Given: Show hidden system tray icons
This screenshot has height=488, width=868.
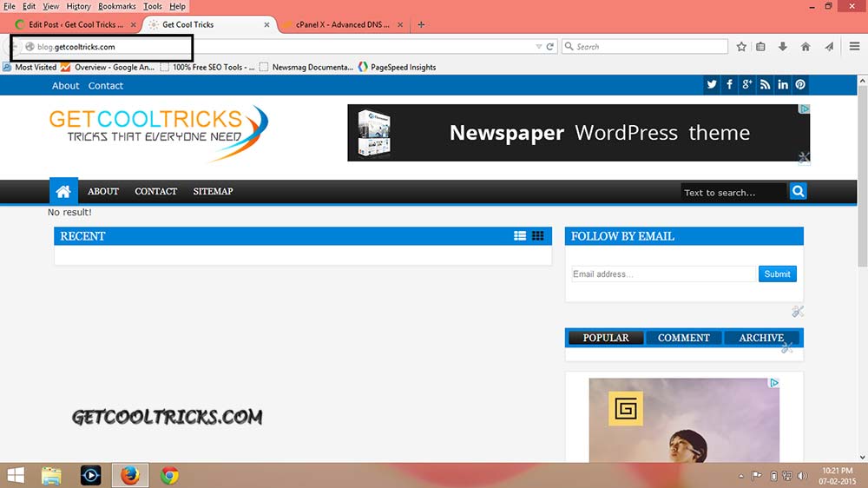Looking at the screenshot, I should (x=740, y=476).
